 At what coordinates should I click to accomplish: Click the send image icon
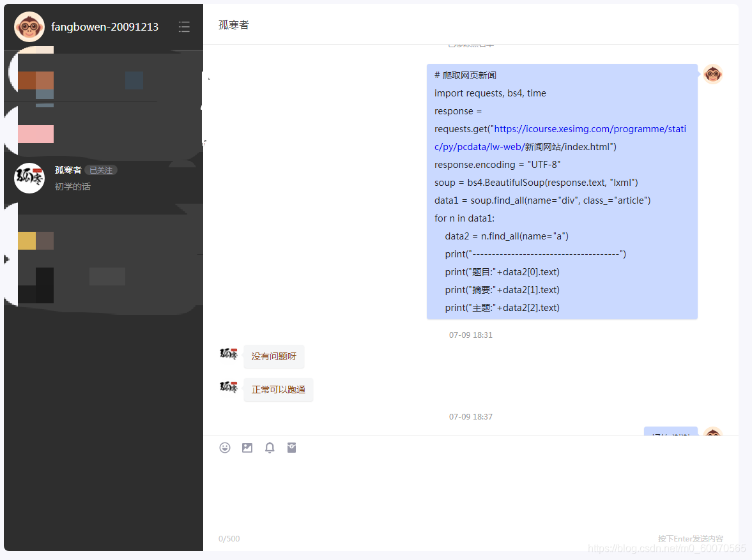247,448
